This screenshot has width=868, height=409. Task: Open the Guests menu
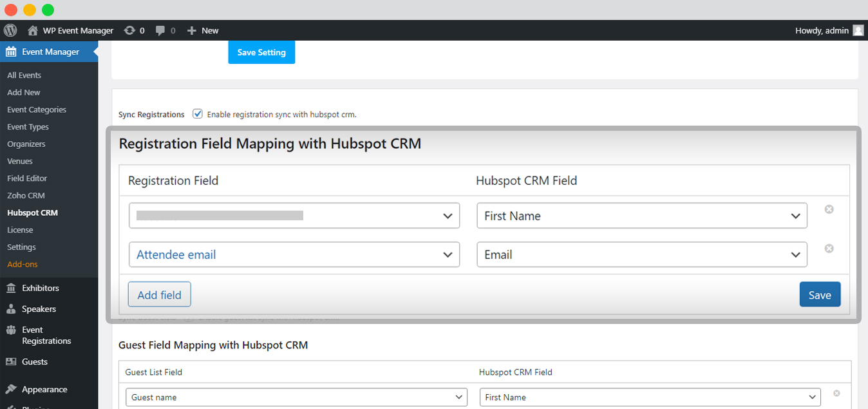49,362
